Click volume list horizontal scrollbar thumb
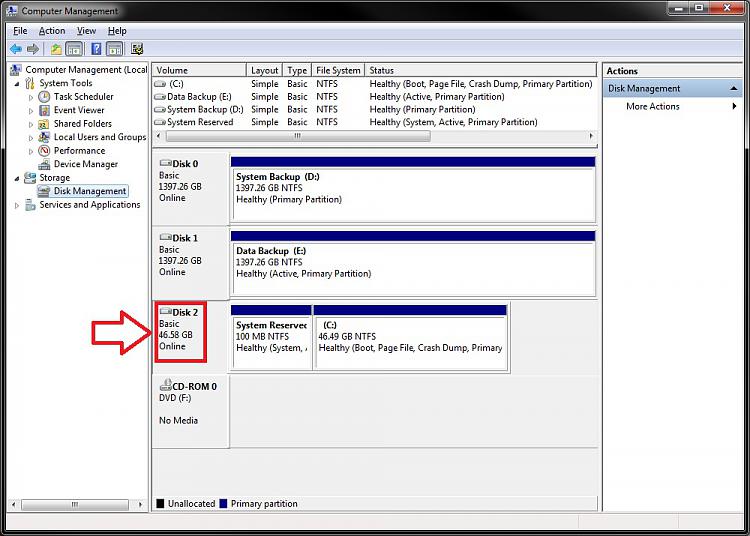The height and width of the screenshot is (536, 750). [298, 136]
